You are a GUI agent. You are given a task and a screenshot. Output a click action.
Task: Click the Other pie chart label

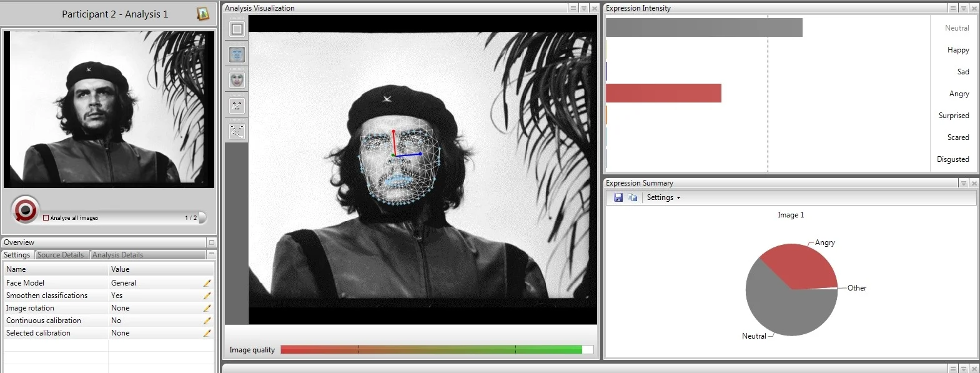coord(857,288)
